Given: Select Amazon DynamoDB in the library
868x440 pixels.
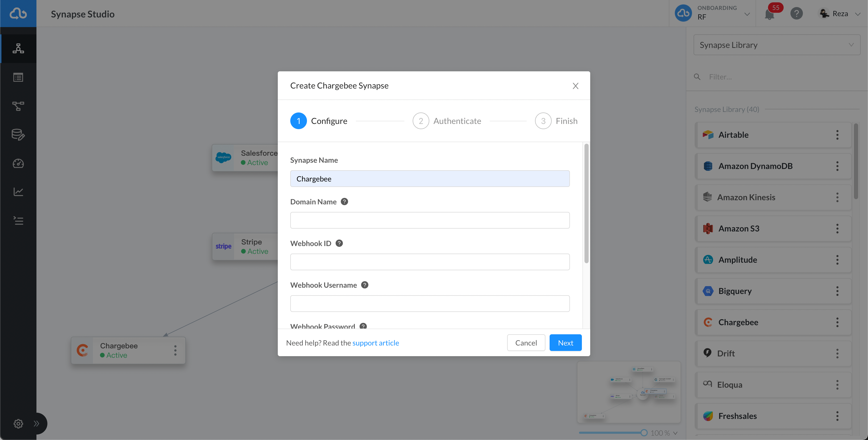Looking at the screenshot, I should tap(773, 166).
